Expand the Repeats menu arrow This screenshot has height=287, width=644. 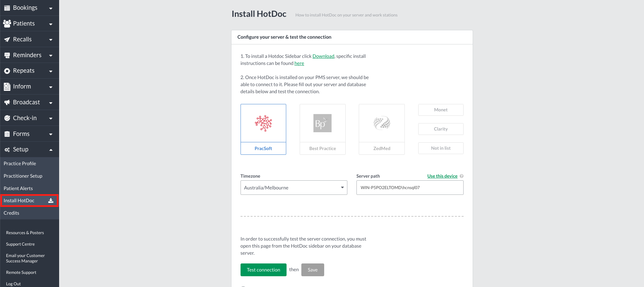(x=51, y=71)
